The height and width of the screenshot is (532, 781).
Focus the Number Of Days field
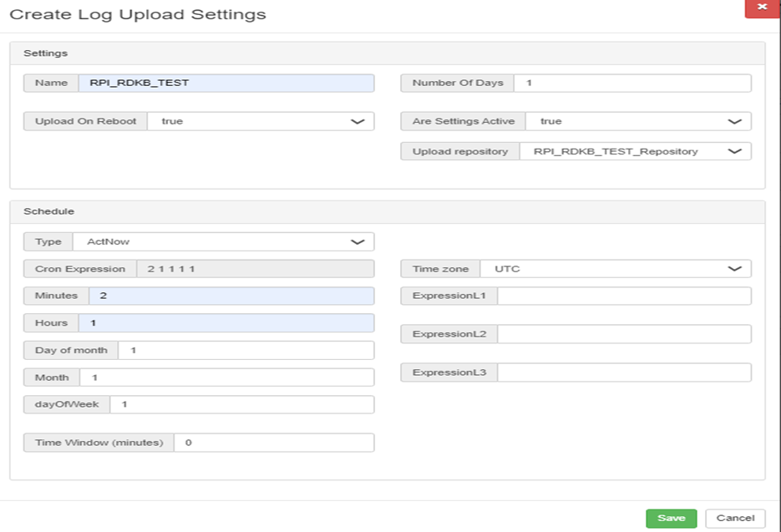[632, 83]
